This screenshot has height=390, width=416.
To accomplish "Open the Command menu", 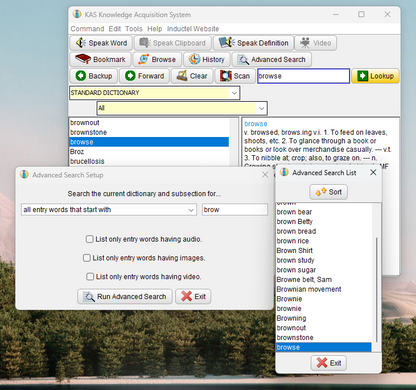I will (87, 29).
